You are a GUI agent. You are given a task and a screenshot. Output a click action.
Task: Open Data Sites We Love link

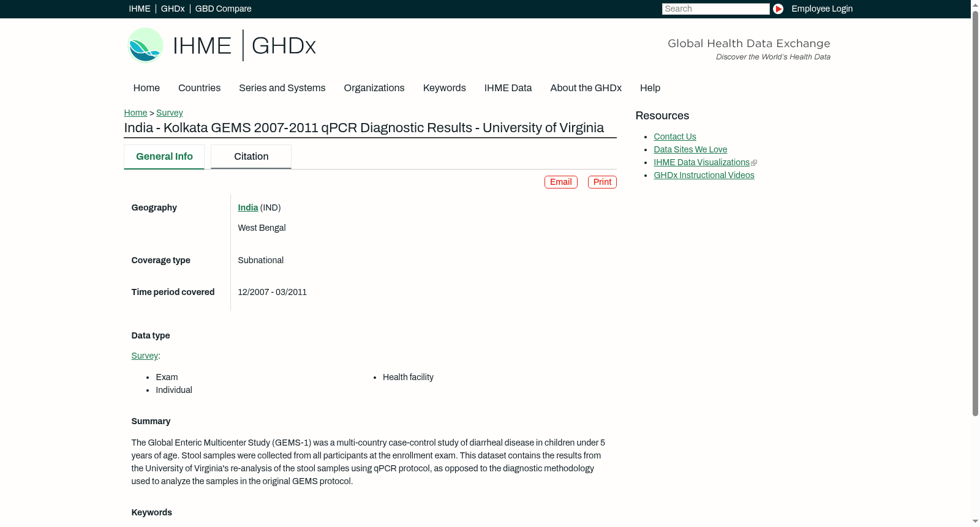pyautogui.click(x=690, y=150)
